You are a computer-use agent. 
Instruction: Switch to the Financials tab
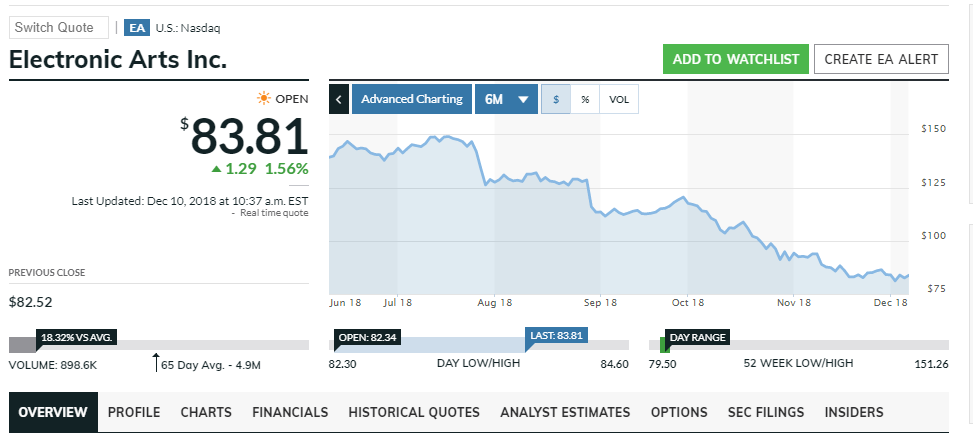pyautogui.click(x=290, y=412)
